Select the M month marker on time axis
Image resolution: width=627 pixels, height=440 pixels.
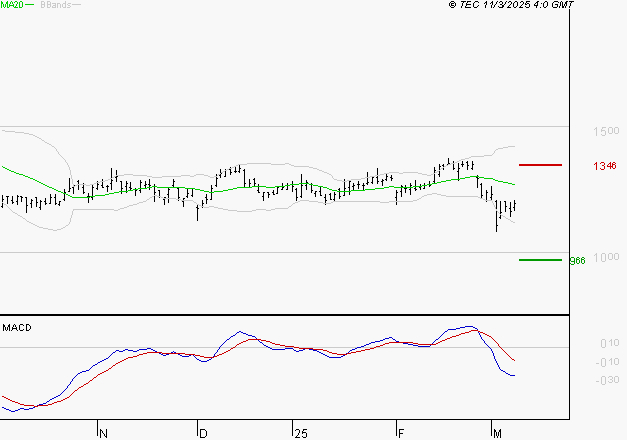[x=497, y=433]
